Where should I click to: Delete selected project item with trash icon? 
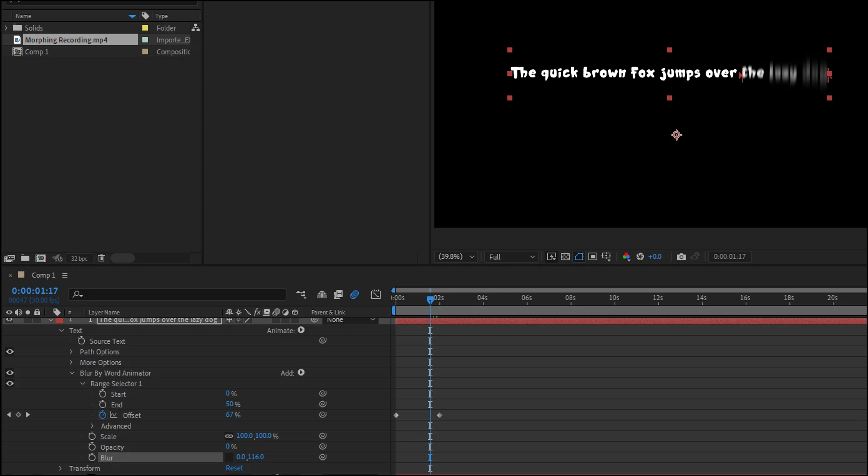(101, 258)
